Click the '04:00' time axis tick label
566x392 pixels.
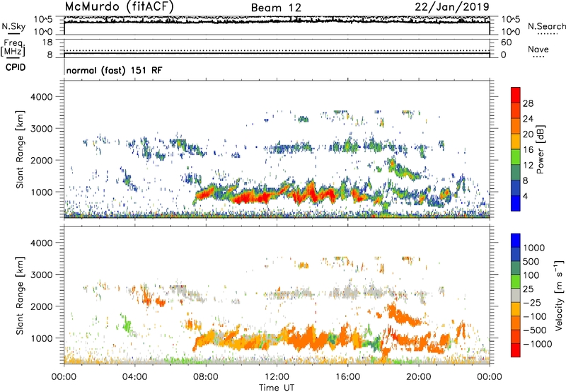tap(134, 377)
